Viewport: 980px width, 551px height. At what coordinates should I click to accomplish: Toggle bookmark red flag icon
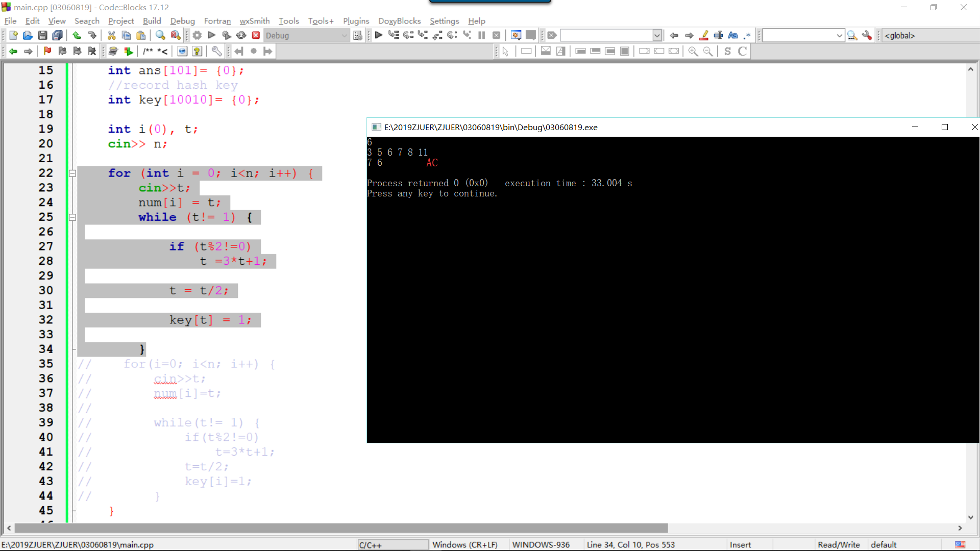[47, 51]
